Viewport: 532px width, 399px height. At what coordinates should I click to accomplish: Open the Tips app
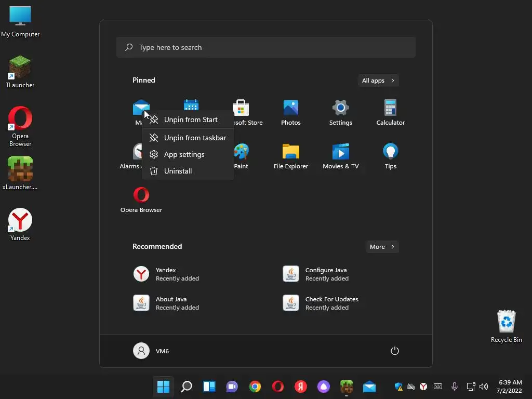[391, 156]
